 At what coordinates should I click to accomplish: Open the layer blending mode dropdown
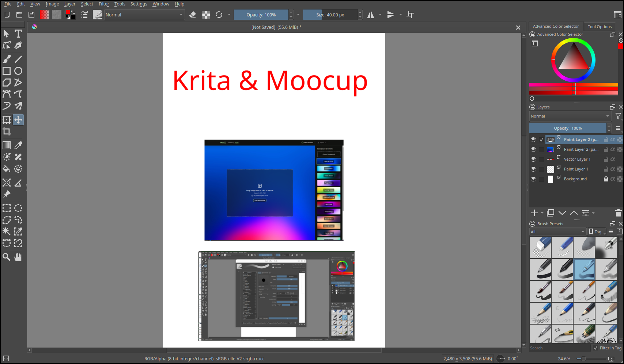570,116
